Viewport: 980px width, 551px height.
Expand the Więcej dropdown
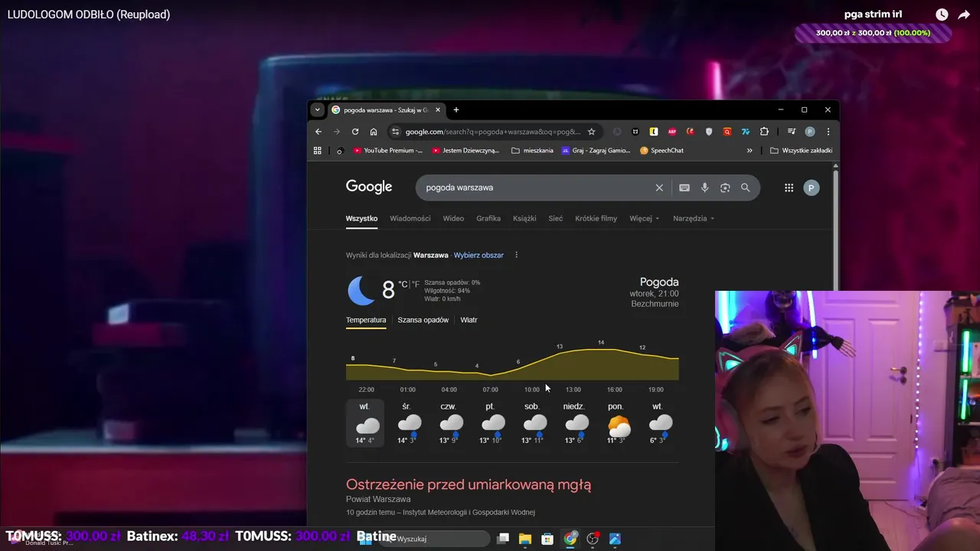coord(644,218)
